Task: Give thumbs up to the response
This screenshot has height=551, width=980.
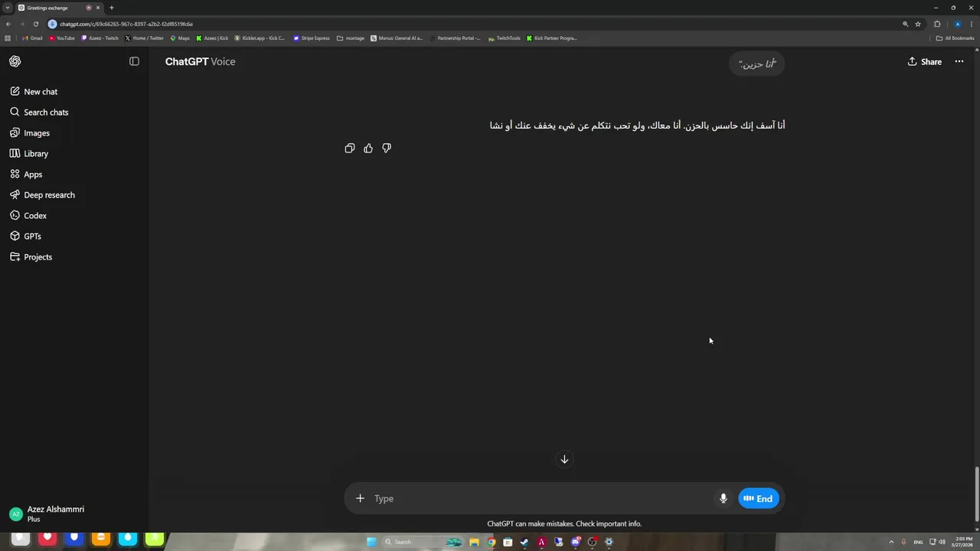Action: coord(368,148)
